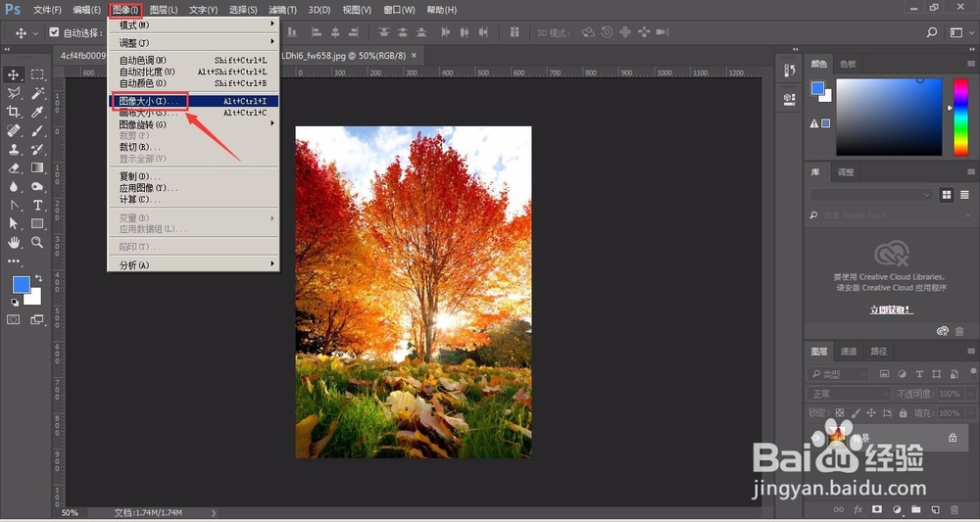Screen dimensions: 980x522
Task: Select the Zoom tool
Action: click(37, 242)
